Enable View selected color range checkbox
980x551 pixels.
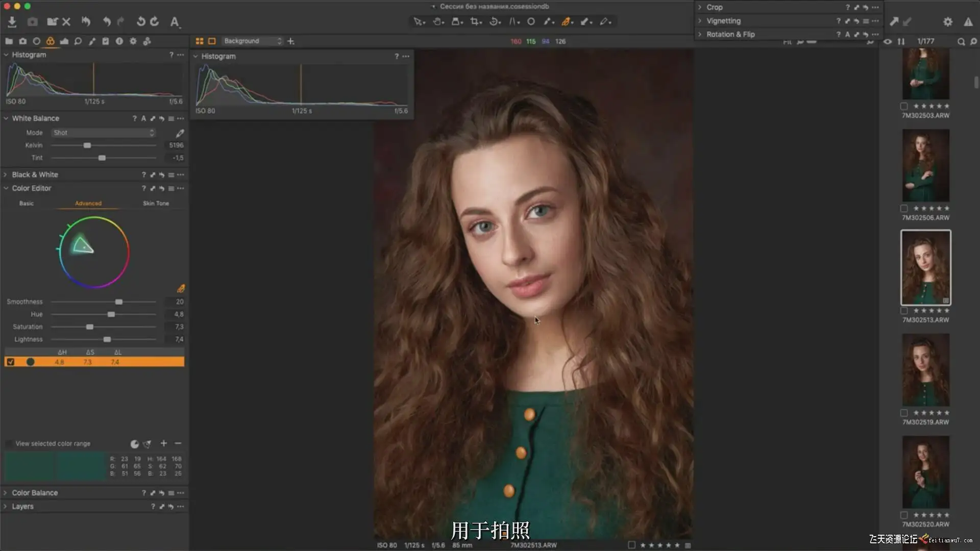[9, 443]
